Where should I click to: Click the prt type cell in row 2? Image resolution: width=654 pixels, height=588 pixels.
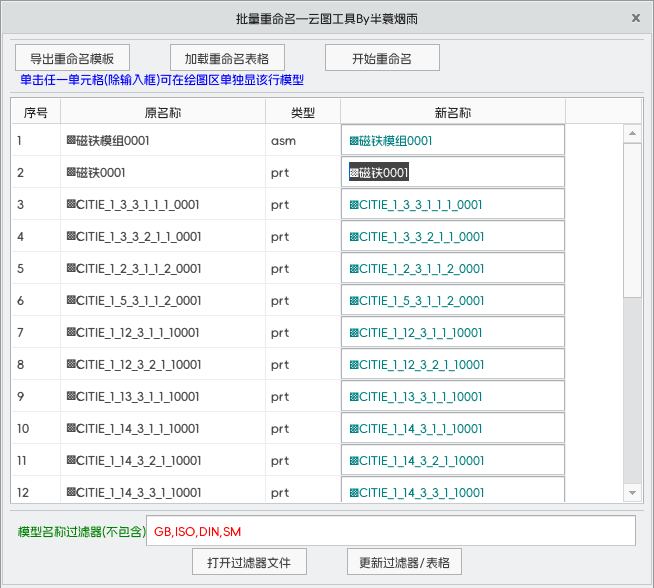(303, 172)
